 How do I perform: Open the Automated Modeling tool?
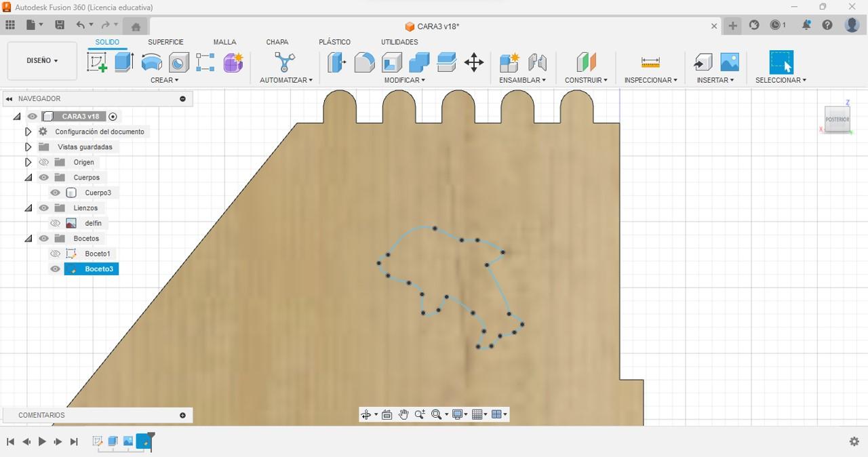tap(285, 62)
